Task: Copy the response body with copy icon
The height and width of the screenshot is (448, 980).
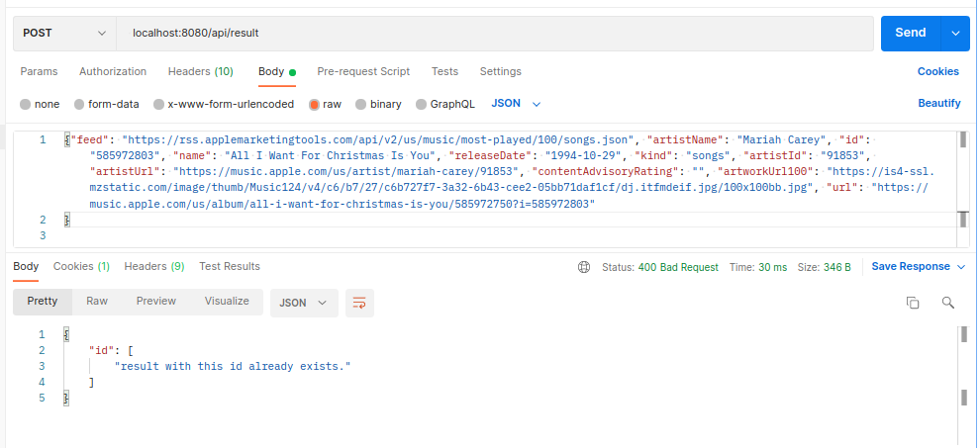Action: pos(913,303)
